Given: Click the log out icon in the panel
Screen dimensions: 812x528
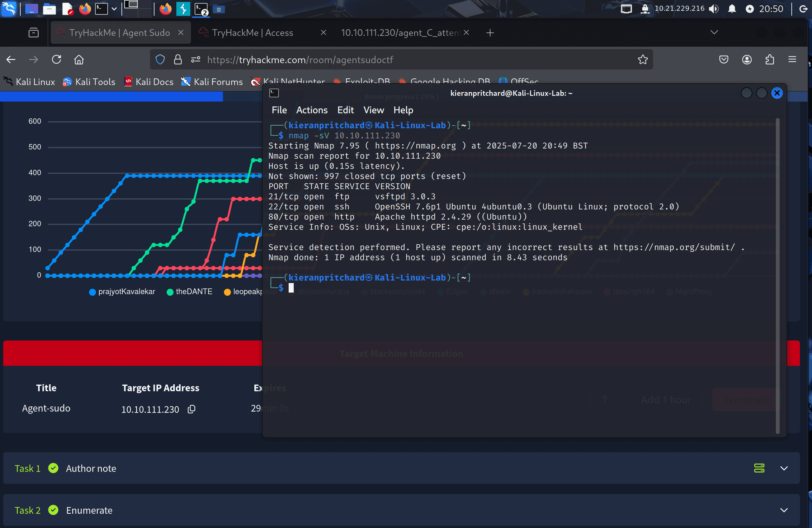Looking at the screenshot, I should (804, 9).
